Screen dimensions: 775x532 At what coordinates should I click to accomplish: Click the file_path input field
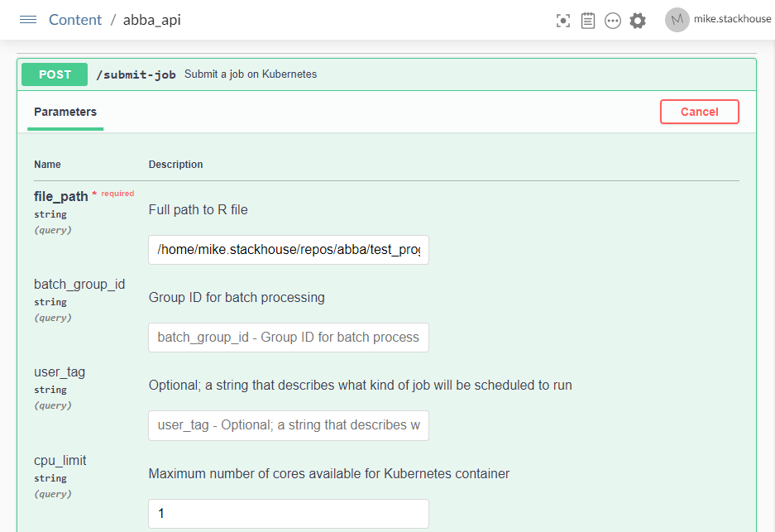point(288,250)
